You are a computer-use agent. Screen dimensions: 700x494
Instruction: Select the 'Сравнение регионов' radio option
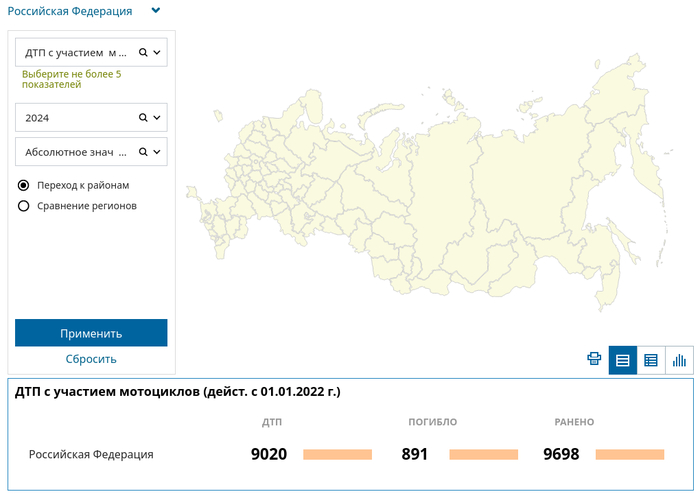pyautogui.click(x=24, y=206)
